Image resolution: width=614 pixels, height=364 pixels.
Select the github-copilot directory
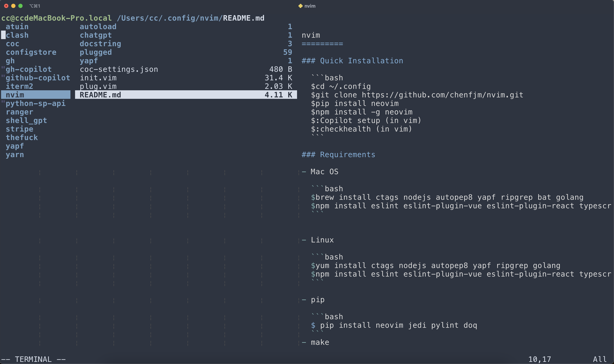point(38,78)
